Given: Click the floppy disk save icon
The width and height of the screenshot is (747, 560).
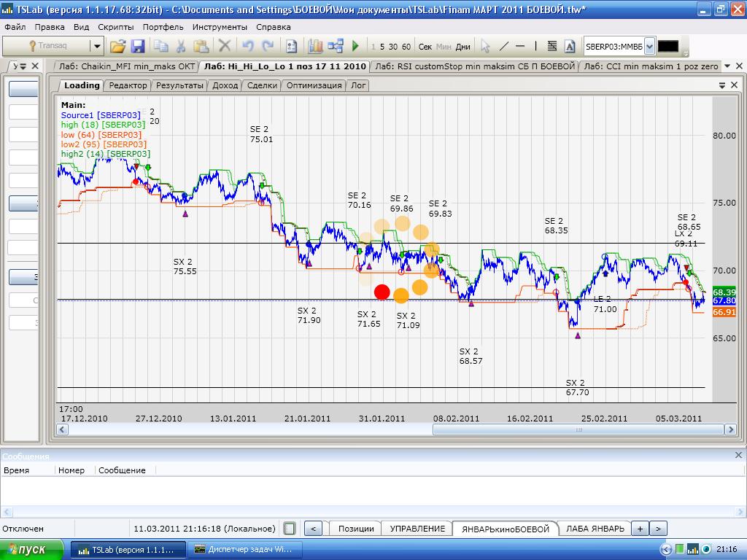Looking at the screenshot, I should 137,46.
